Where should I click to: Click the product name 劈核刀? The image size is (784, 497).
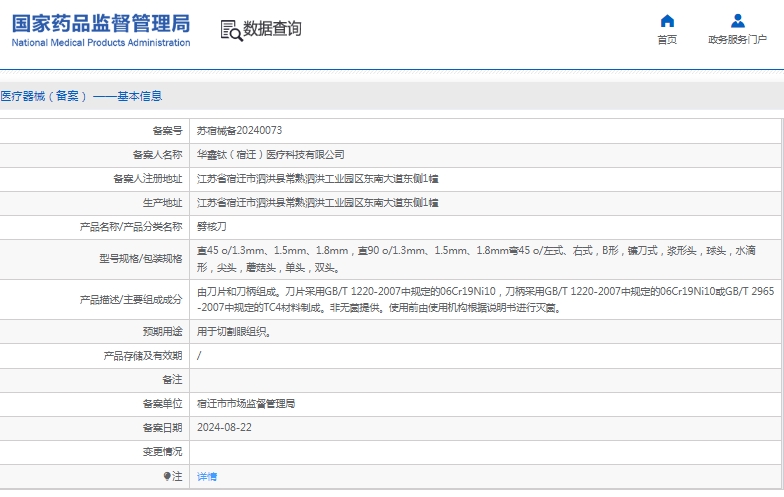(212, 226)
